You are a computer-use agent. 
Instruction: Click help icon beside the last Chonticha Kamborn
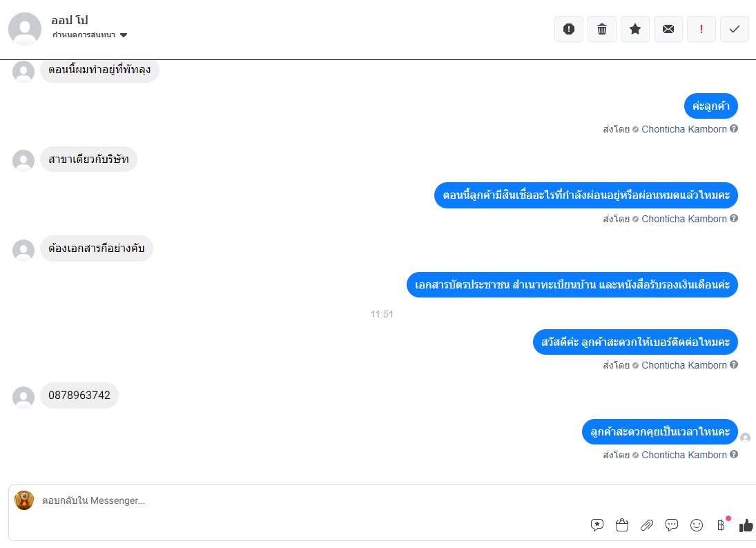(x=734, y=454)
